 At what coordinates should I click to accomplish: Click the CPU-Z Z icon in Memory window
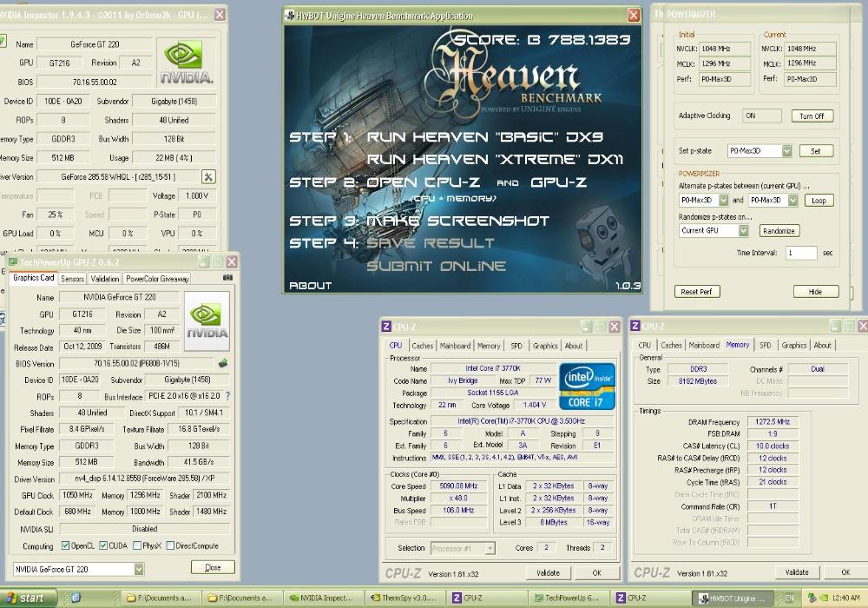coord(635,327)
